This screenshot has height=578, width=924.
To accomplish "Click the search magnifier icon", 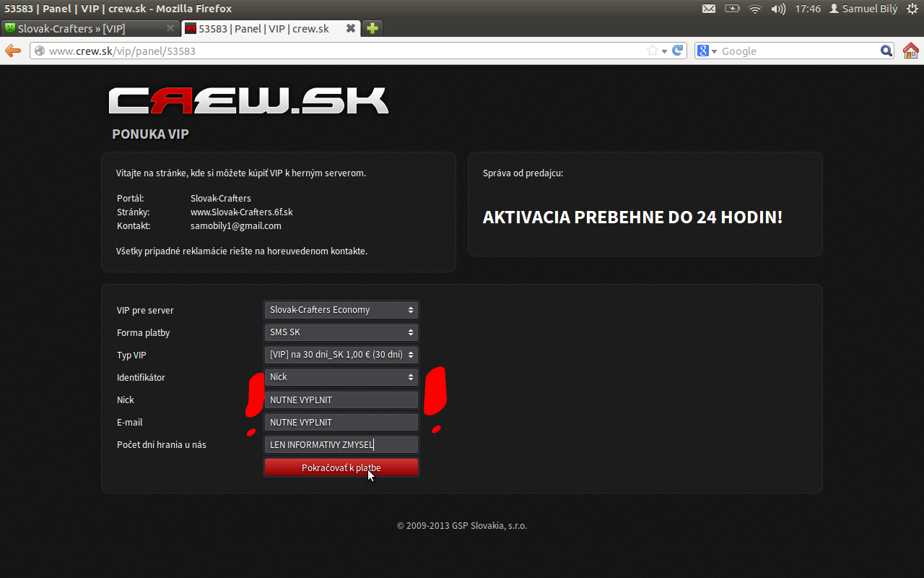I will (887, 51).
